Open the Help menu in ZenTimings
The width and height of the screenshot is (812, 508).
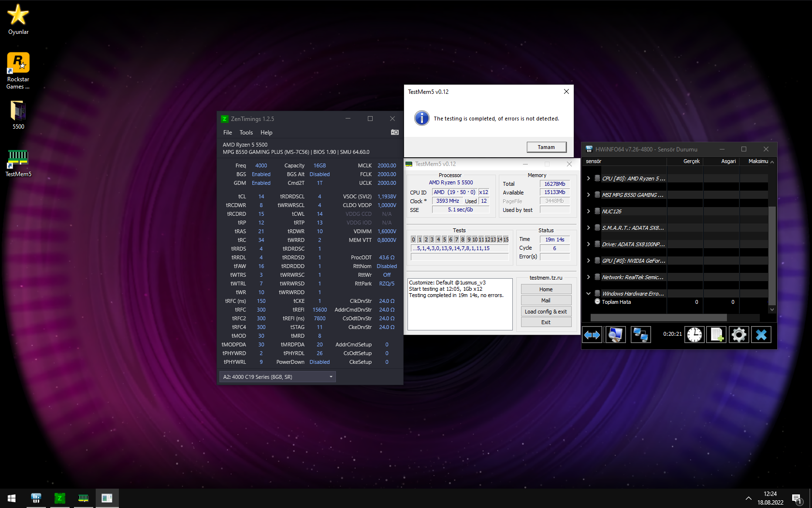point(266,133)
